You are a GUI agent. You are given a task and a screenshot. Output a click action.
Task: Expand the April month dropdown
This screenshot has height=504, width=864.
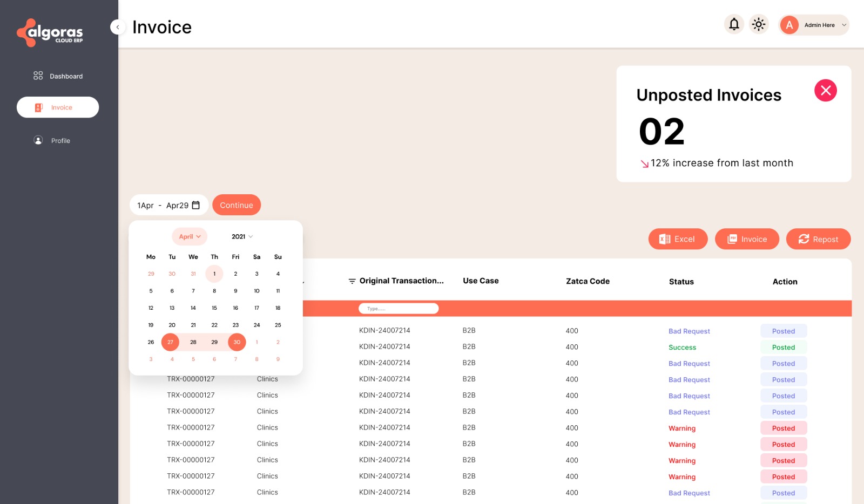click(190, 236)
